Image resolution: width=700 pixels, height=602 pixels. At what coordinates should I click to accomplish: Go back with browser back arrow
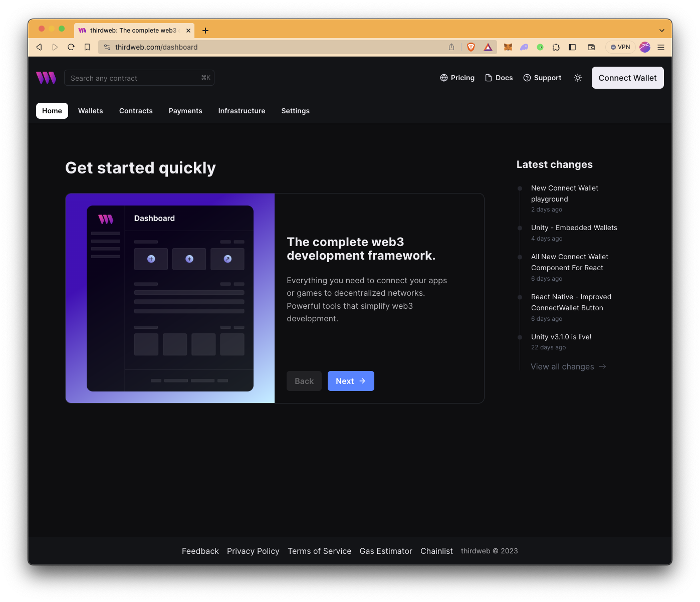[x=39, y=47]
